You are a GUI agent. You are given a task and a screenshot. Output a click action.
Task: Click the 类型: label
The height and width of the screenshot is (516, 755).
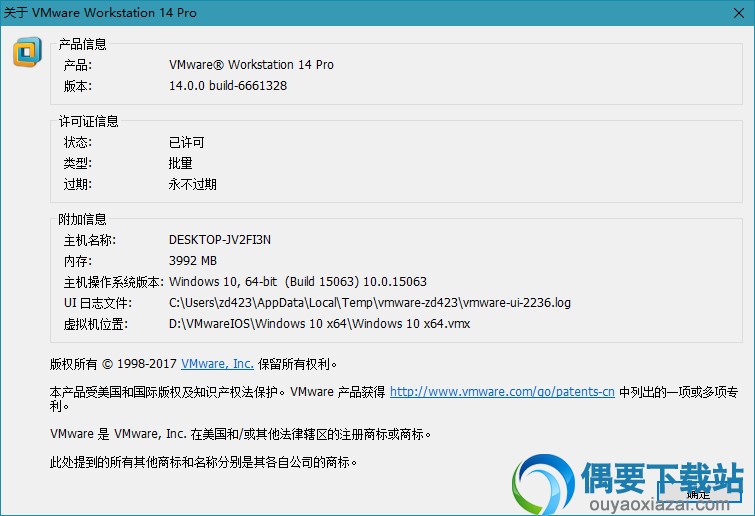pos(78,164)
